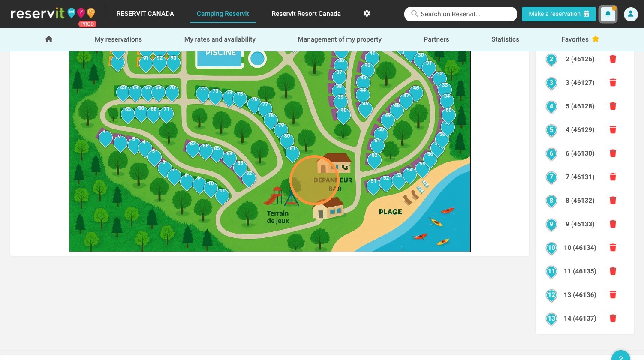The height and width of the screenshot is (360, 644).
Task: Delete pitch 4 (46129) with trash icon
Action: click(x=613, y=130)
